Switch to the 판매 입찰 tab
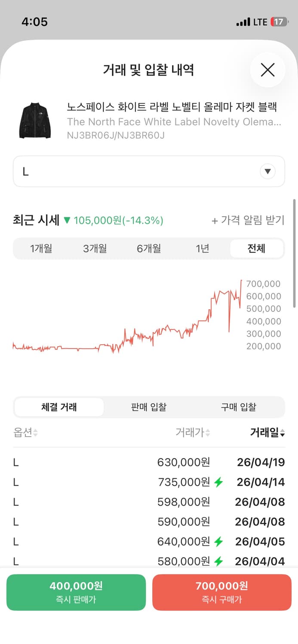This screenshot has height=644, width=298. (148, 407)
